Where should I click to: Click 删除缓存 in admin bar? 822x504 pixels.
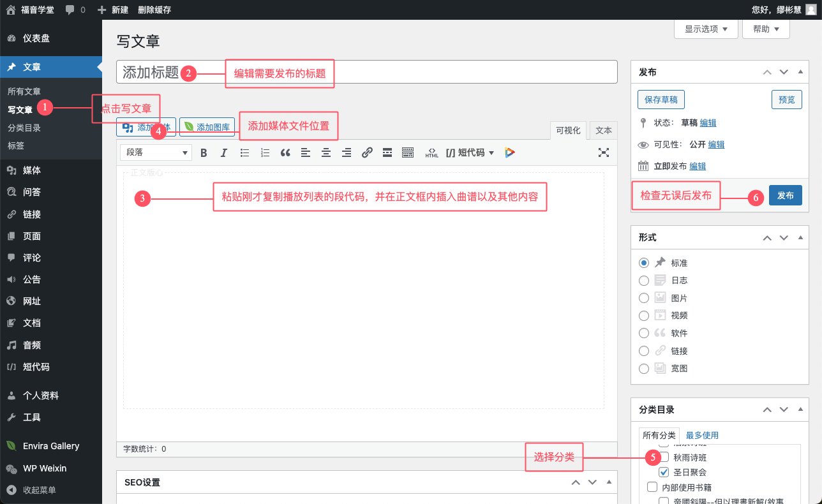[x=154, y=10]
